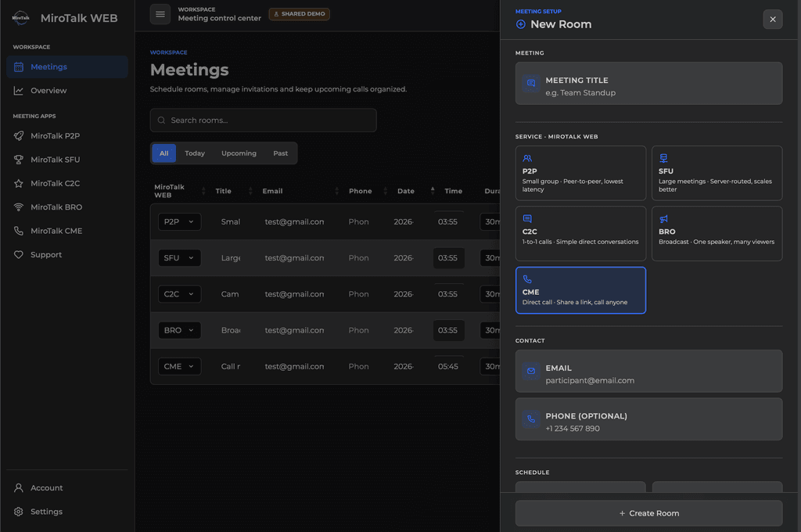Image resolution: width=801 pixels, height=532 pixels.
Task: Open the Support page
Action: [x=67, y=254]
